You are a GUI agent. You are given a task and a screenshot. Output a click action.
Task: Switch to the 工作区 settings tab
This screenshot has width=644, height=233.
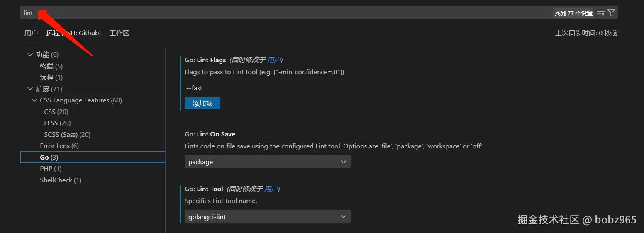pos(120,33)
